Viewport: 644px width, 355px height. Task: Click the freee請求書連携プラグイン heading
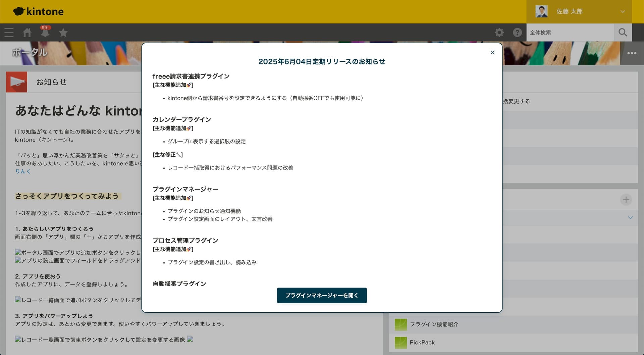click(191, 76)
